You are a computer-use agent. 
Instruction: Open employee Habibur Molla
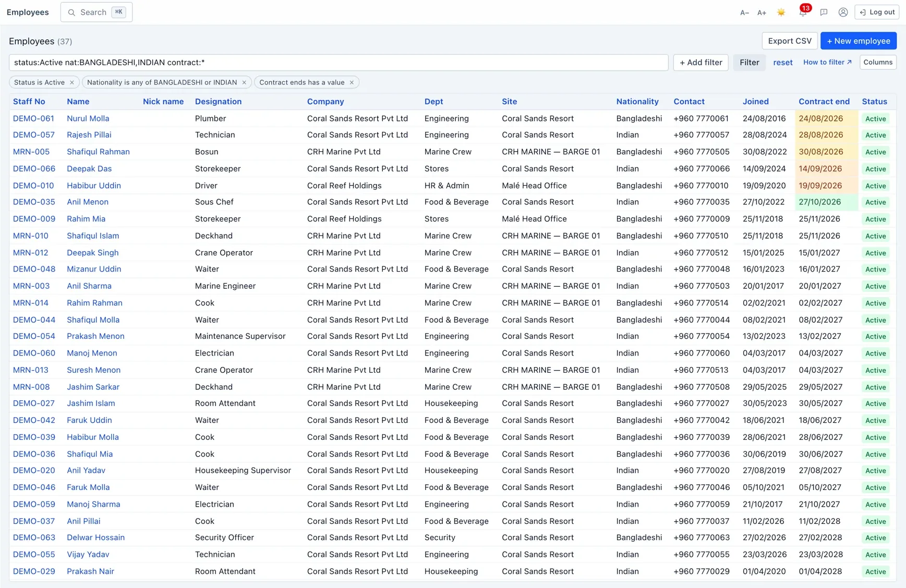click(x=93, y=437)
